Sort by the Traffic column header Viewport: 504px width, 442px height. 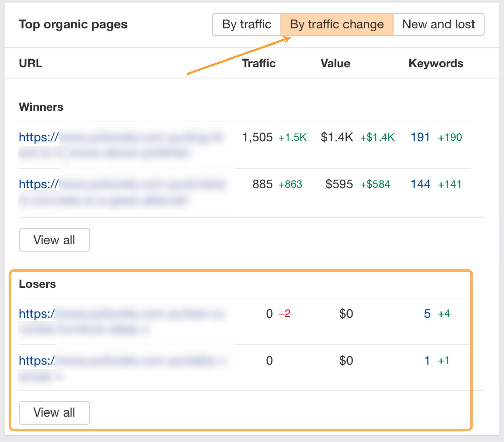pyautogui.click(x=259, y=63)
